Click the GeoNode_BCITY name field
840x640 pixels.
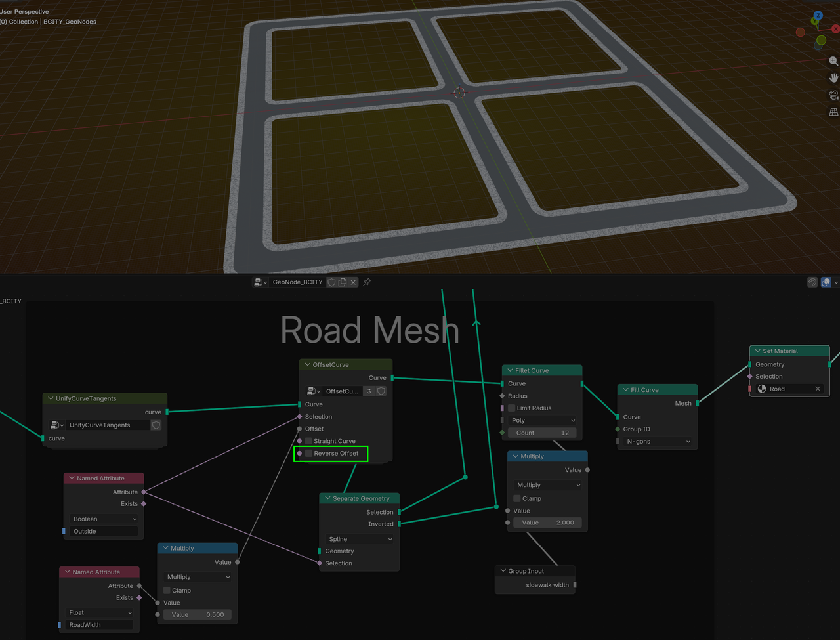point(297,282)
